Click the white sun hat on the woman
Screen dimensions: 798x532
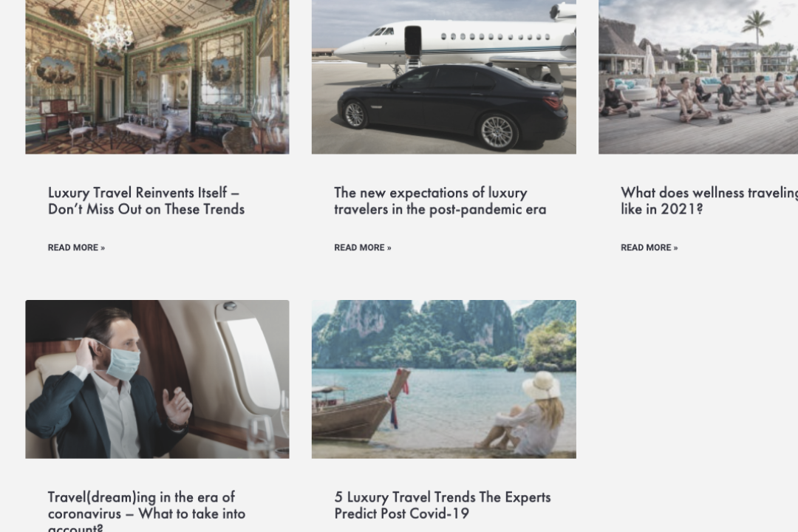[541, 386]
